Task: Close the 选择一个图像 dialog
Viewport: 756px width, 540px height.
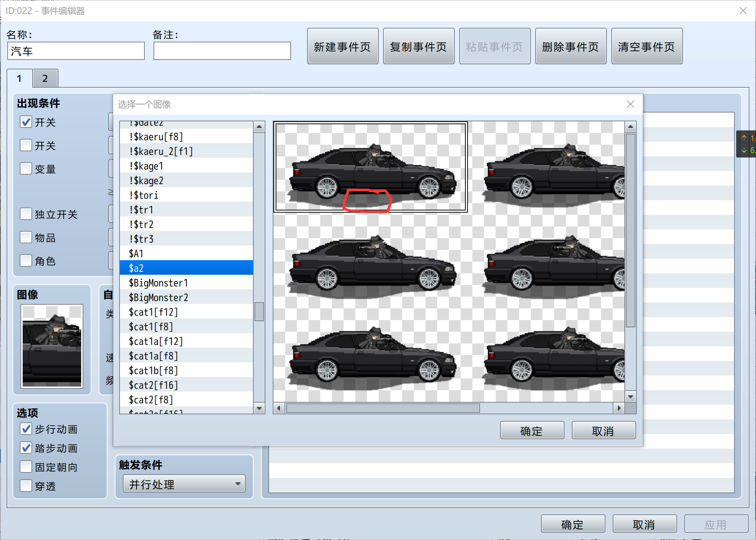Action: [630, 104]
